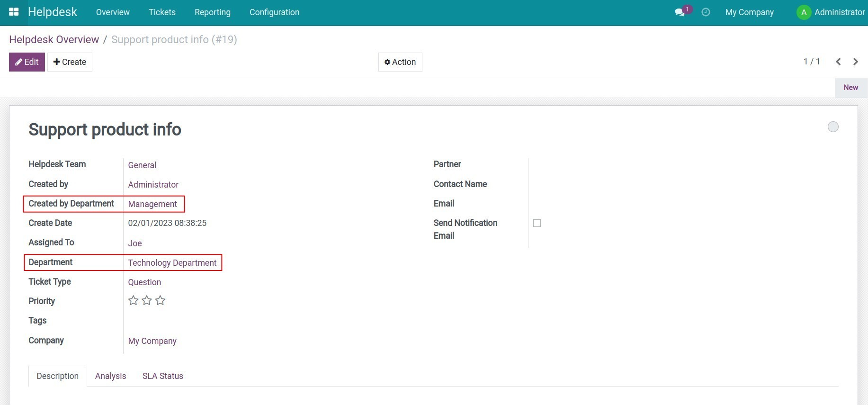Go to the next record arrow

[856, 62]
